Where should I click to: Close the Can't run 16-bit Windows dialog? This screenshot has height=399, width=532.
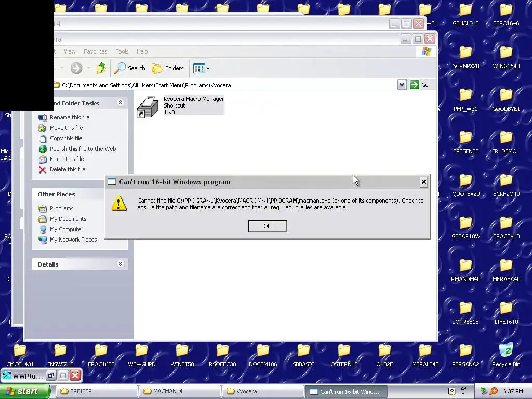[423, 182]
